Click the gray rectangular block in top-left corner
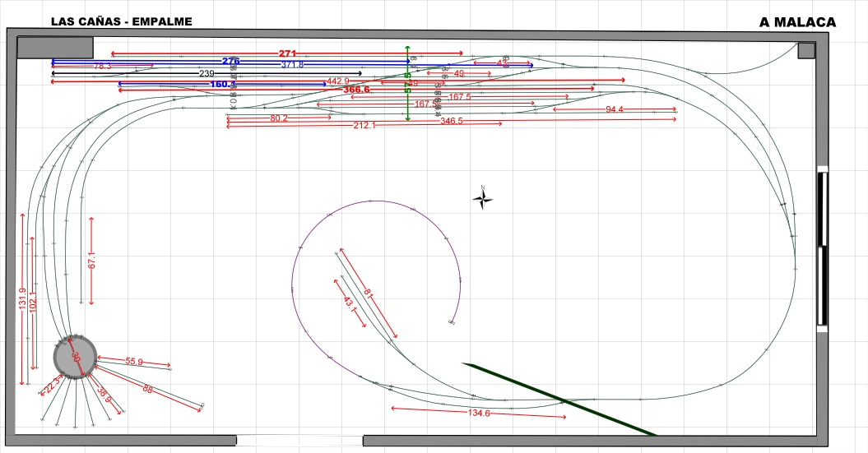 (55, 48)
